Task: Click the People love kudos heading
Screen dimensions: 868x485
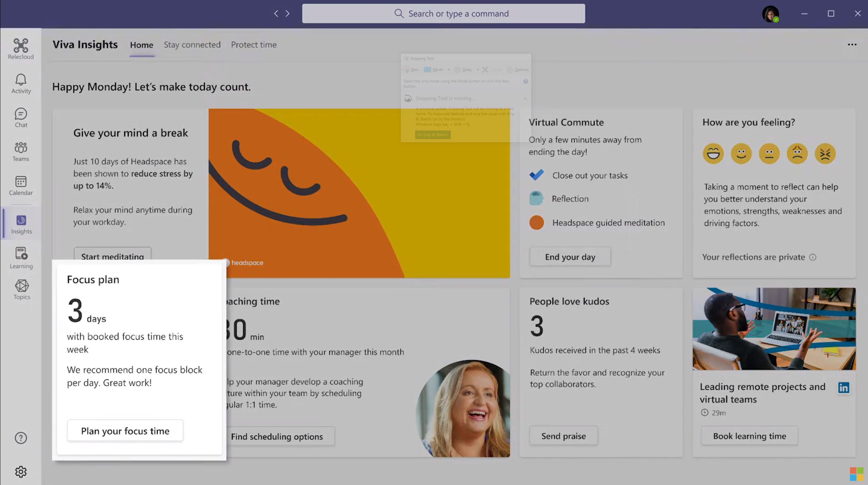Action: (569, 301)
